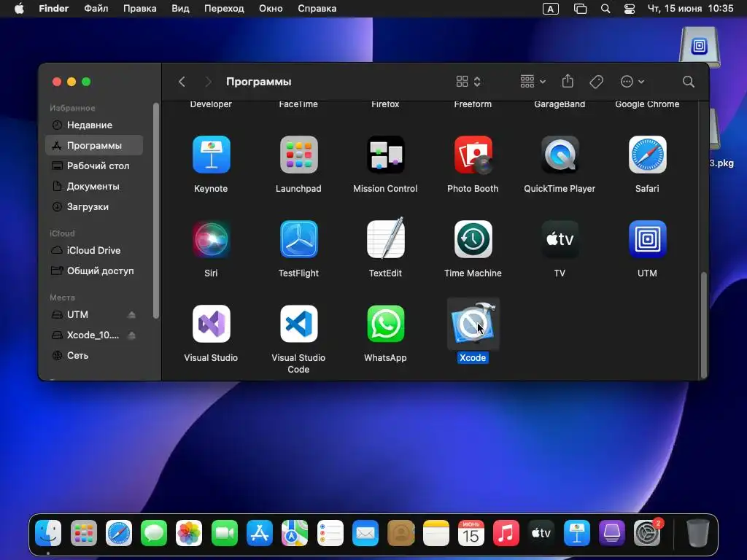This screenshot has width=747, height=560.
Task: Open iCloud Drive in sidebar
Action: pos(94,250)
